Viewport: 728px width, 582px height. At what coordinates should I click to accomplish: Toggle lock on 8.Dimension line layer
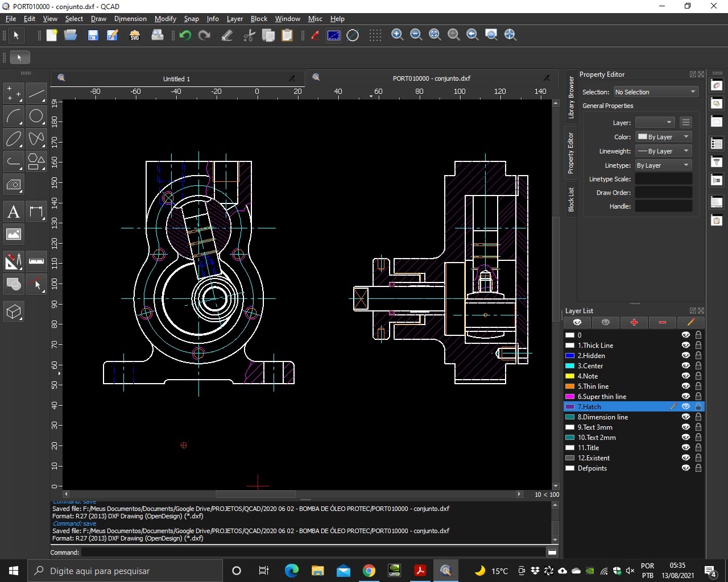tap(698, 417)
